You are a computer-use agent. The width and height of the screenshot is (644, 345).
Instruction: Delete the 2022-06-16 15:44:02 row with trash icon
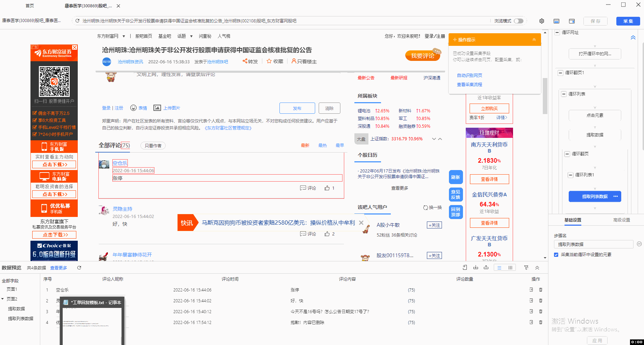541,301
